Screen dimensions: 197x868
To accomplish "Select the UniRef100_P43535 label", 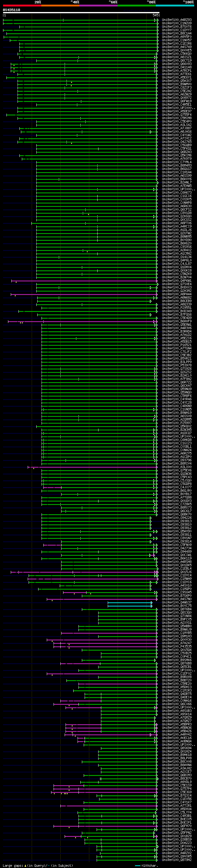I will [177, 646].
